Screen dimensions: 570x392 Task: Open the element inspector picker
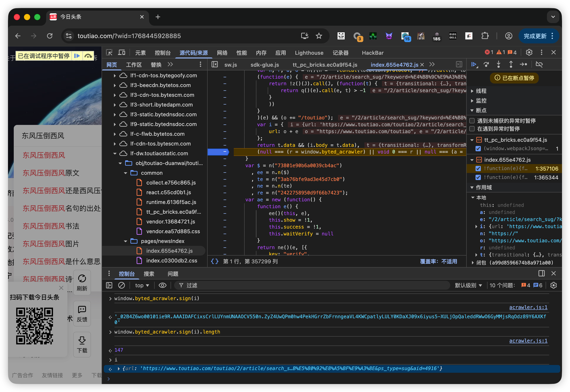click(x=109, y=52)
